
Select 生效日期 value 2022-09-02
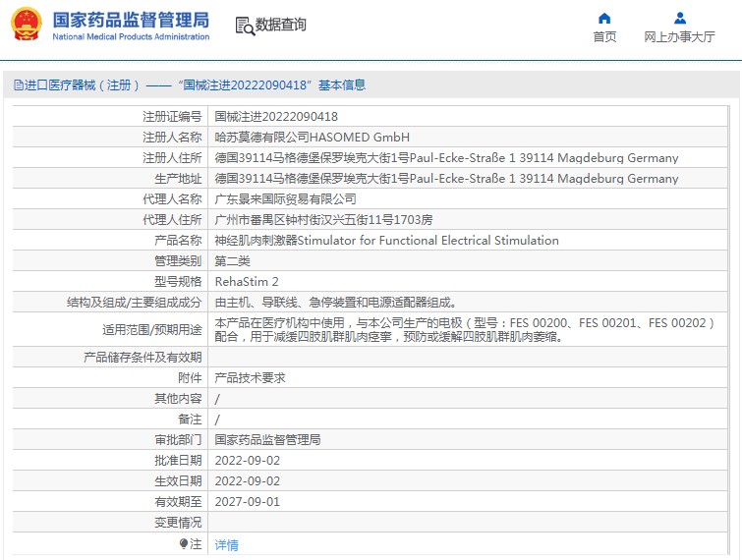247,481
